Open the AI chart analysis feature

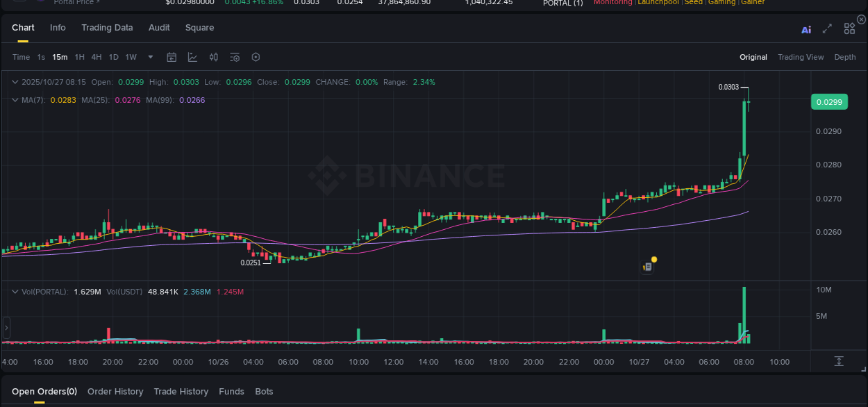click(x=806, y=30)
